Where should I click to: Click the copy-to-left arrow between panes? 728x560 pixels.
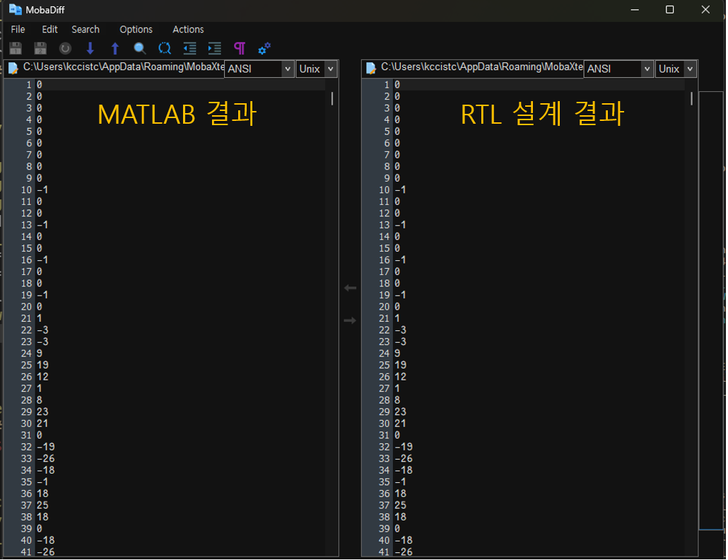[350, 288]
